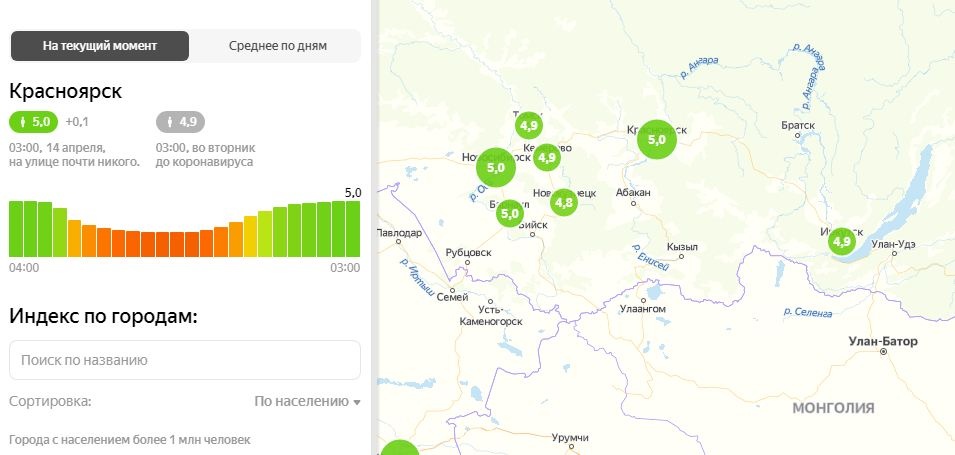Open the 4,9 marker on Kemerovo

546,157
